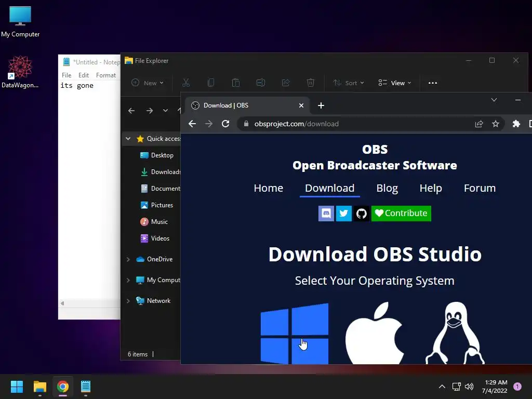Viewport: 532px width, 399px height.
Task: Go to OBS Home page
Action: click(x=269, y=188)
